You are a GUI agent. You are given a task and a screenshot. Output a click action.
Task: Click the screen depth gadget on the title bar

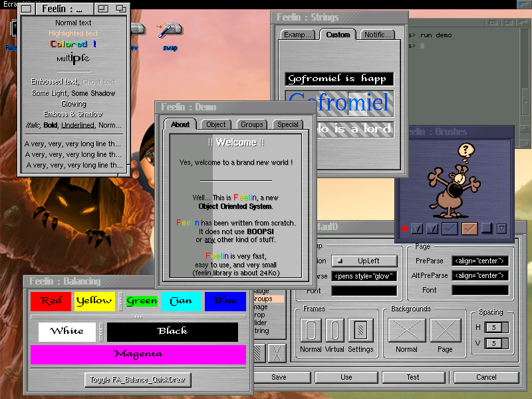click(x=525, y=4)
